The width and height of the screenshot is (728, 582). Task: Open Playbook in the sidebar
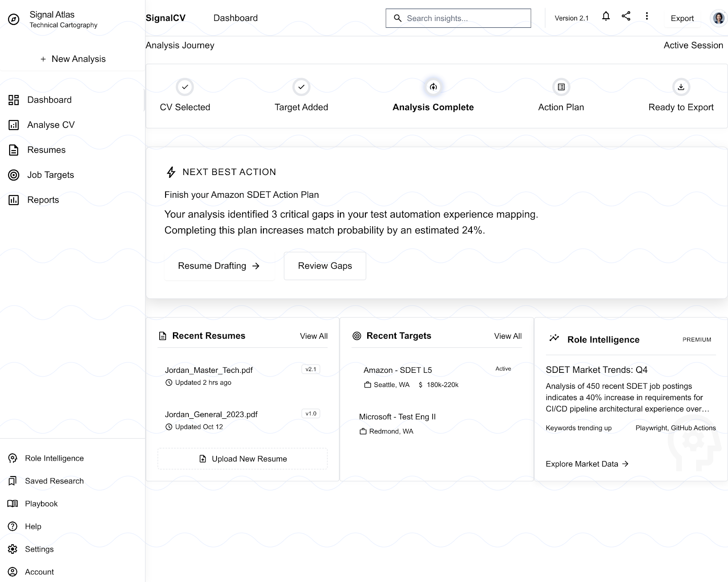[72, 504]
